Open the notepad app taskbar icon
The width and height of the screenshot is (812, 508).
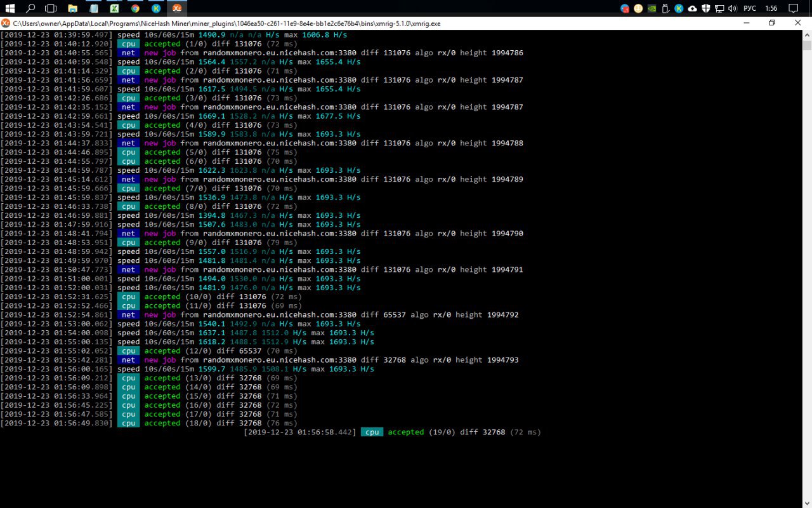[94, 8]
